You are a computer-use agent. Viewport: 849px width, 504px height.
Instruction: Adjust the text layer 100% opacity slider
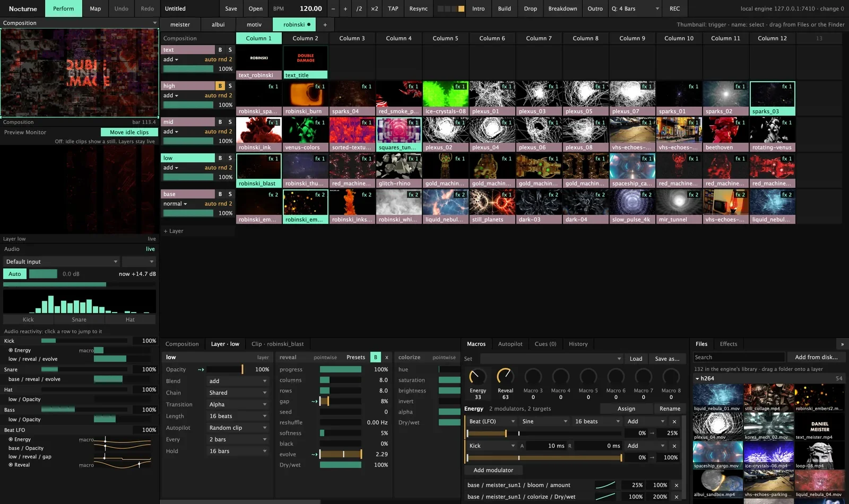tap(188, 69)
